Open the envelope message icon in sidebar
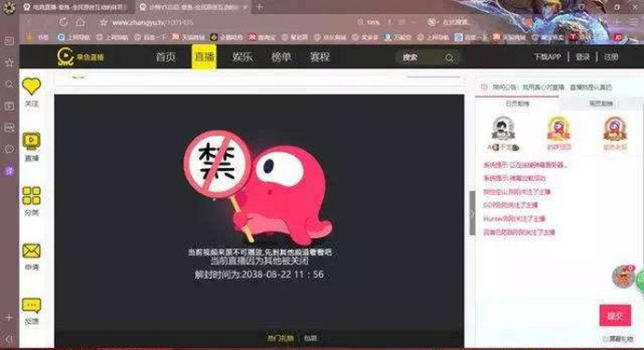644x350 pixels. coord(32,250)
